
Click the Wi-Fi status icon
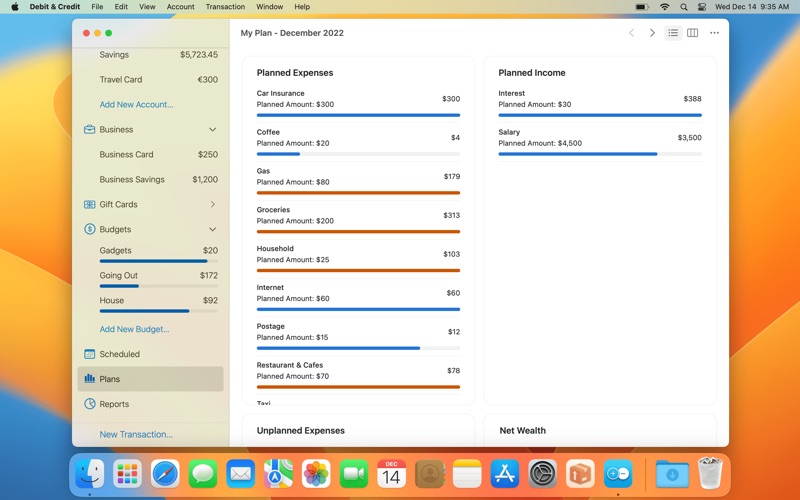[x=664, y=7]
